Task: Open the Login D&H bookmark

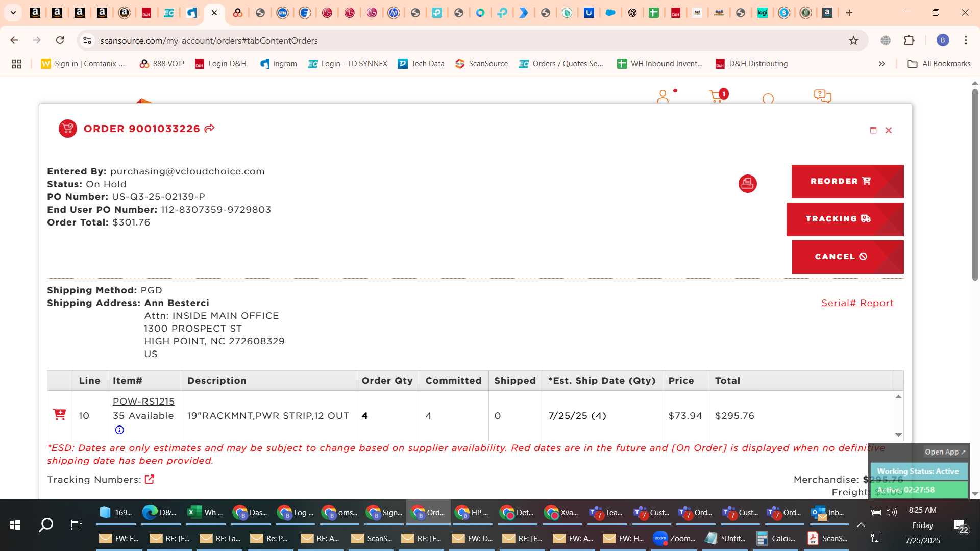Action: [x=220, y=64]
